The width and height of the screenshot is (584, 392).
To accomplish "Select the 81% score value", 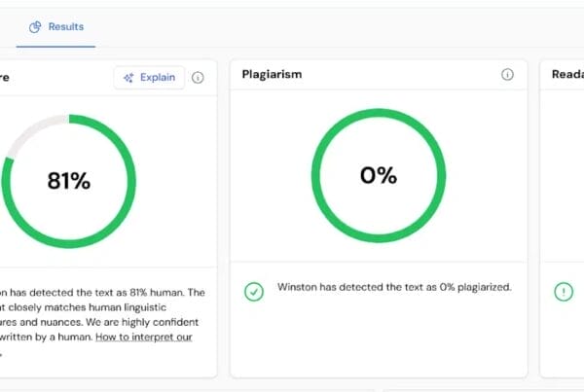I will click(x=68, y=180).
